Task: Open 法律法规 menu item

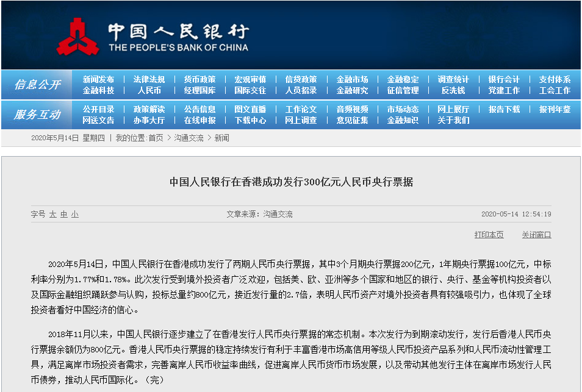Action: point(149,79)
